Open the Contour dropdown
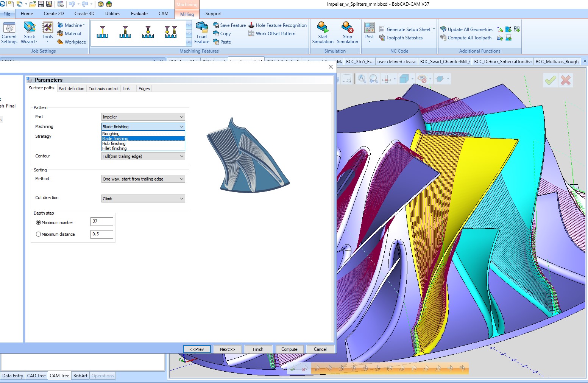Image resolution: width=588 pixels, height=383 pixels. (x=143, y=156)
